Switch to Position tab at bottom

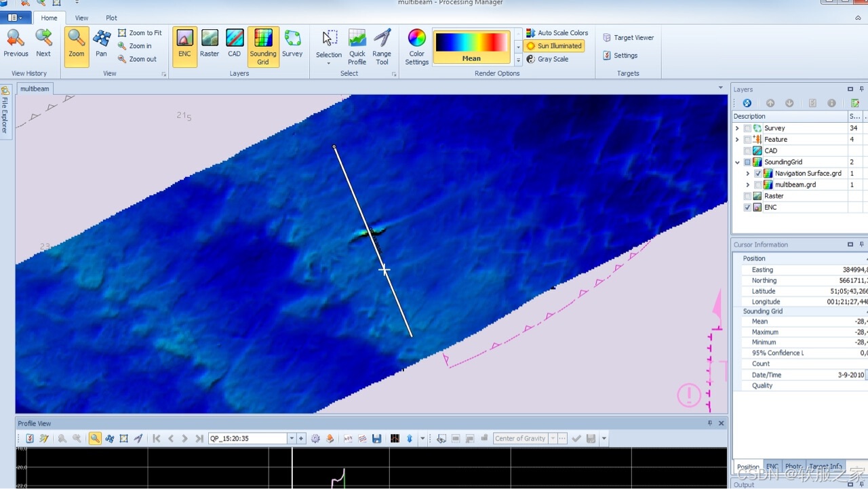pyautogui.click(x=748, y=467)
